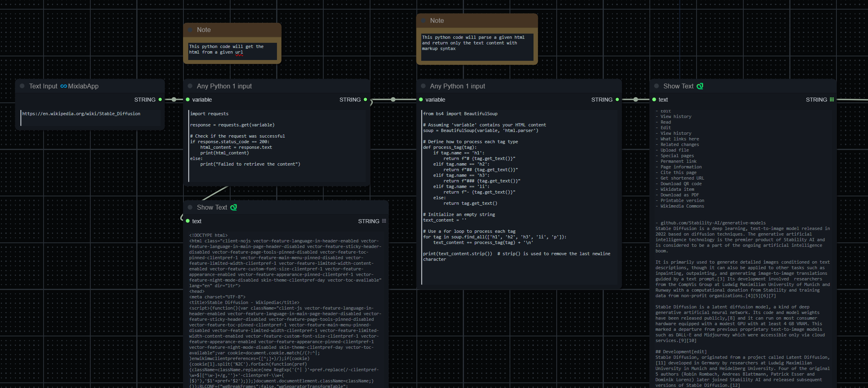Click text input port of right Show Text
Image resolution: width=868 pixels, height=388 pixels.
654,100
